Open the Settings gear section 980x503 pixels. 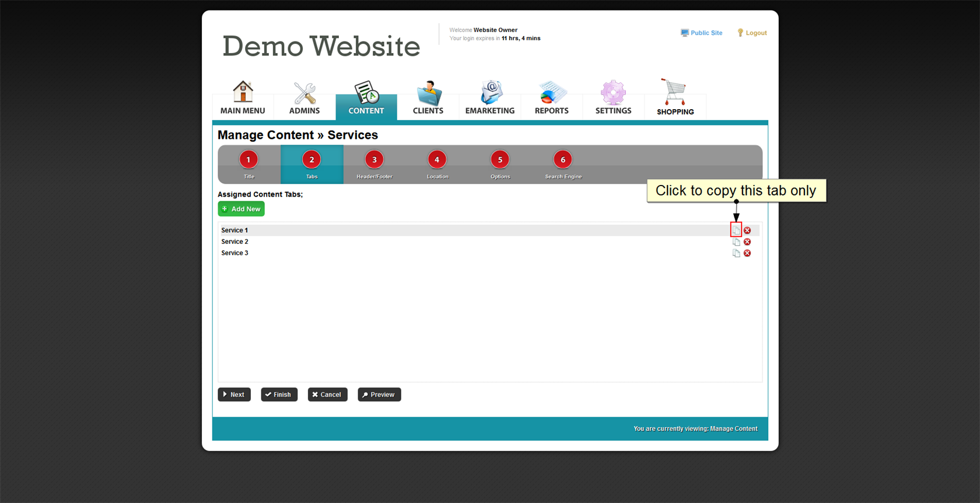pos(613,98)
